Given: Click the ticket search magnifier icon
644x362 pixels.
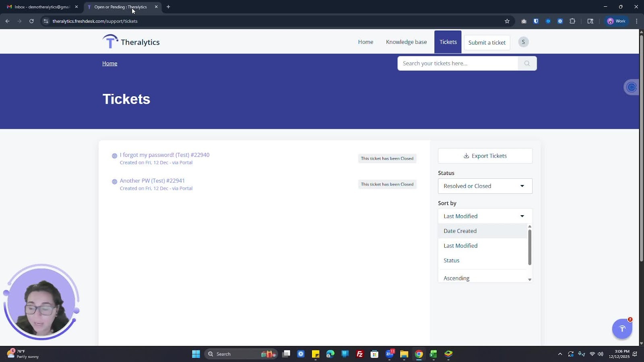Looking at the screenshot, I should [527, 63].
